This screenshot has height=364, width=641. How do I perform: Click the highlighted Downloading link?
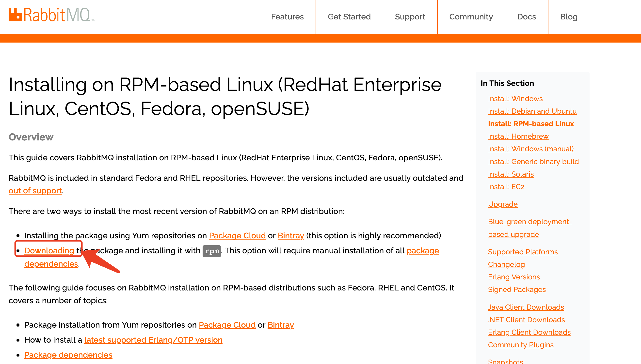click(x=49, y=251)
